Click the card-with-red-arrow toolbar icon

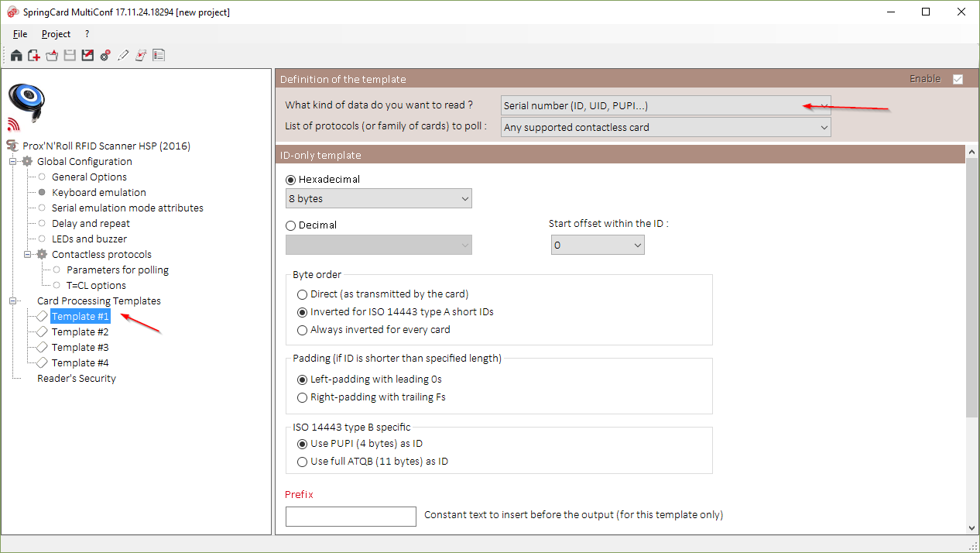(x=141, y=55)
